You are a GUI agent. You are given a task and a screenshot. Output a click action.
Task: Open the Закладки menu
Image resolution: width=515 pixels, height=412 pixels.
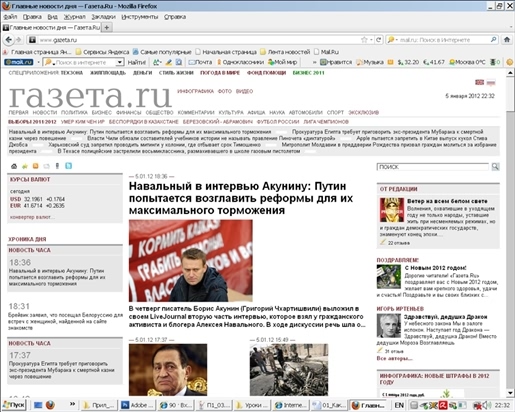pyautogui.click(x=103, y=17)
